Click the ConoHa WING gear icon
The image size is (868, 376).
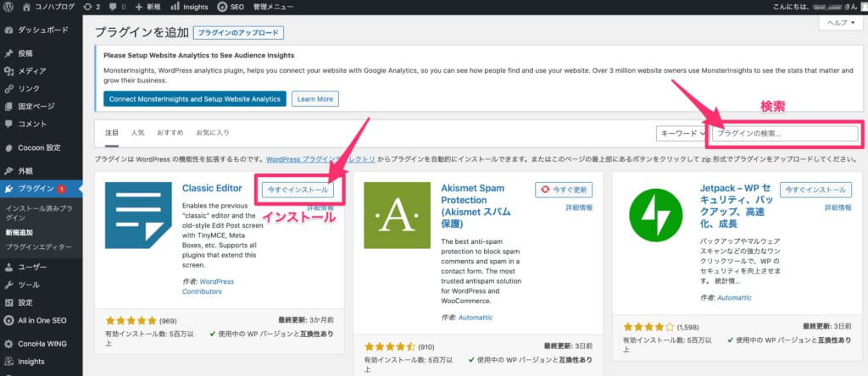point(8,344)
